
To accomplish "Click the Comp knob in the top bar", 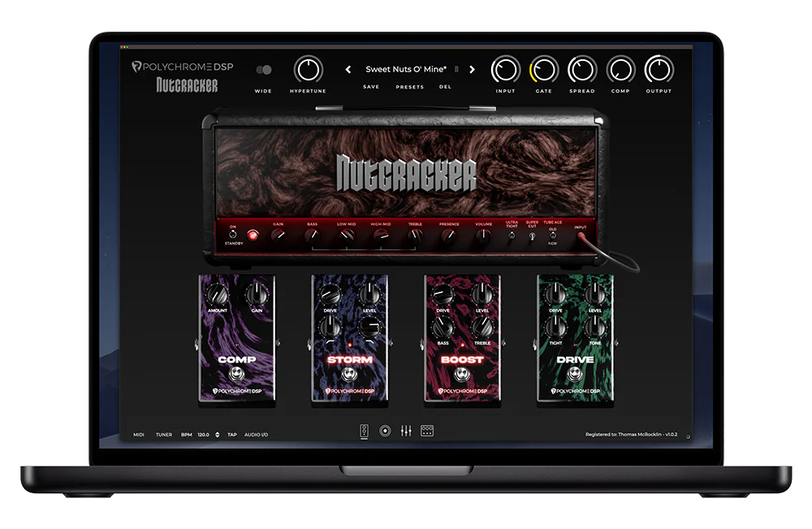I will [620, 69].
